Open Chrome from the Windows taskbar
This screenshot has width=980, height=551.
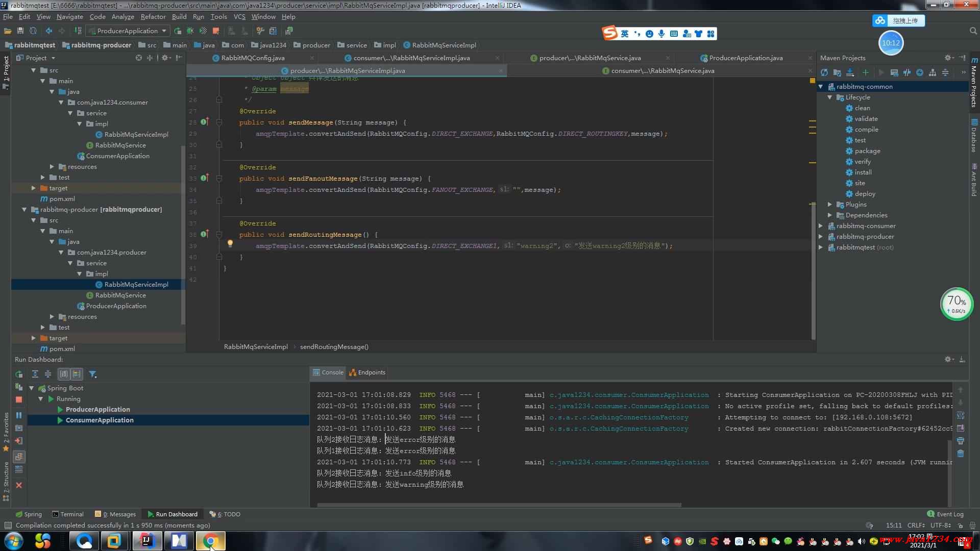coord(211,541)
